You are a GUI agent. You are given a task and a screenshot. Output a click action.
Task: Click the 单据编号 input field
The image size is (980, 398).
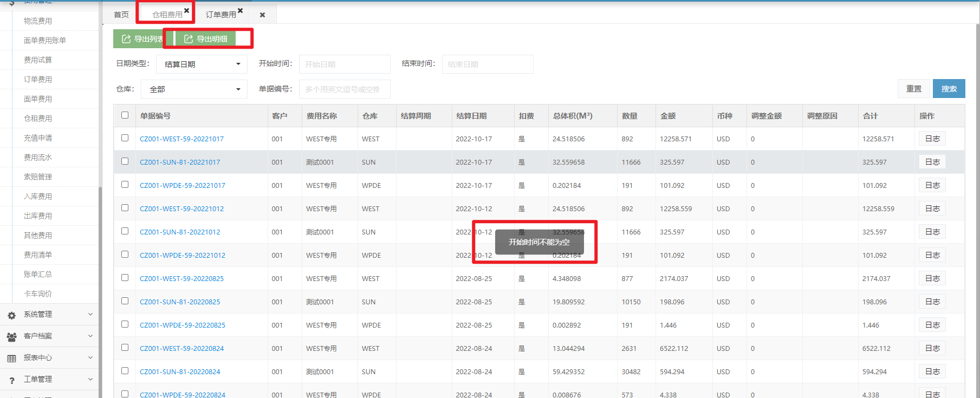coord(345,89)
